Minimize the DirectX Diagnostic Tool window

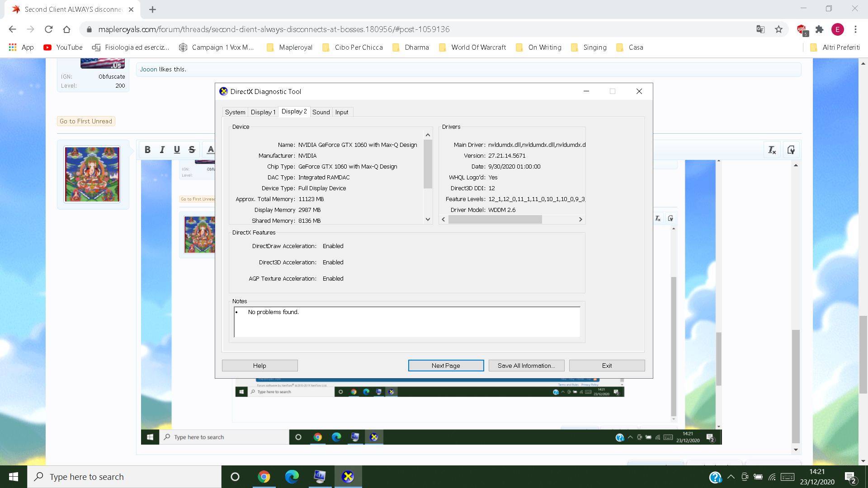586,91
